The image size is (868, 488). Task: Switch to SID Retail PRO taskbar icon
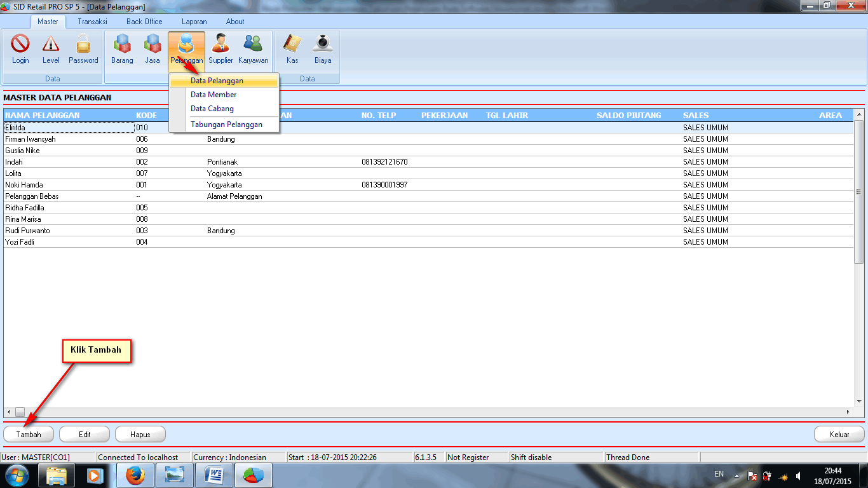[252, 475]
